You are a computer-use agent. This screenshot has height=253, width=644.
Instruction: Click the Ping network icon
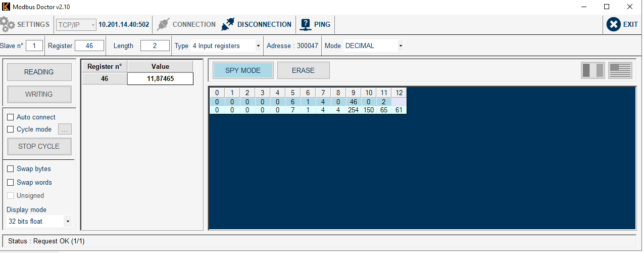(x=306, y=24)
